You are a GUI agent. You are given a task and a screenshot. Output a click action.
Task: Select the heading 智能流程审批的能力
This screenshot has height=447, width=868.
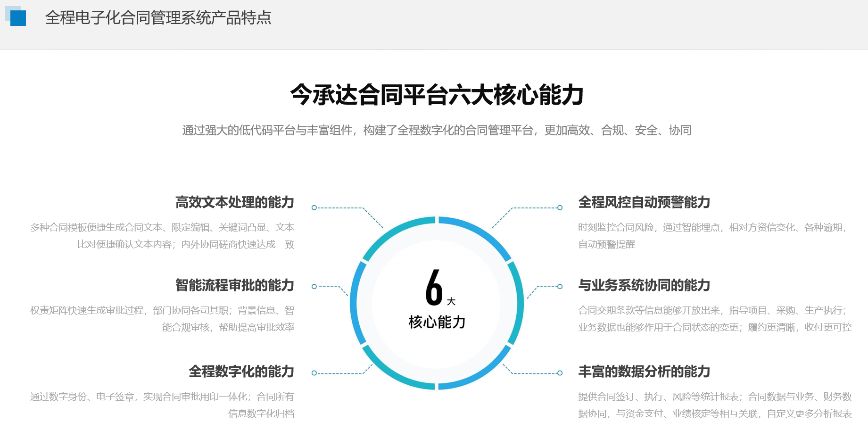235,285
